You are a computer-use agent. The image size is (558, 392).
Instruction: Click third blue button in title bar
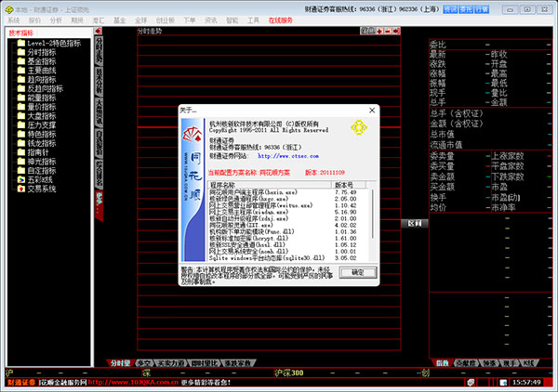(x=482, y=9)
